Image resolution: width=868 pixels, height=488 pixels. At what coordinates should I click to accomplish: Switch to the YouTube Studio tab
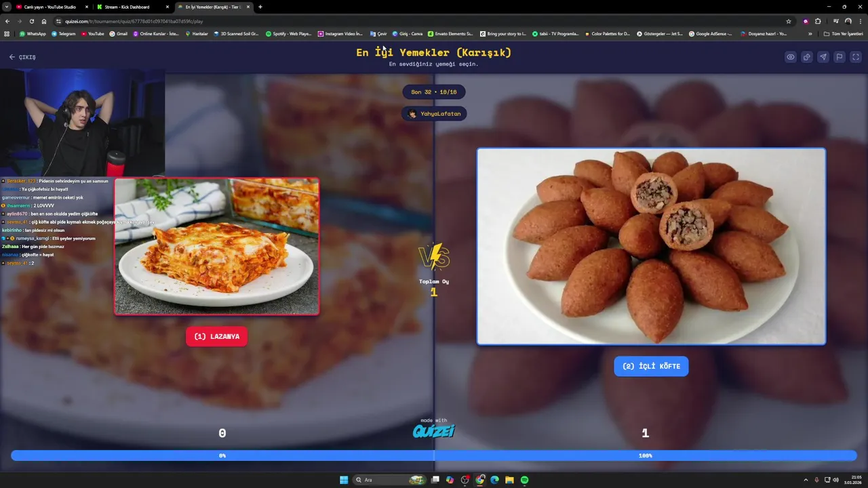coord(51,7)
